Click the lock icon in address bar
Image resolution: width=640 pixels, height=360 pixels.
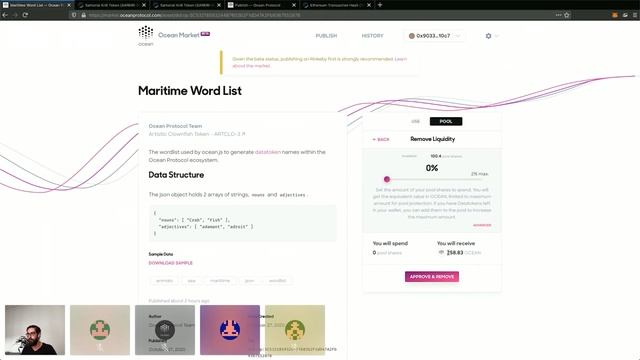click(83, 15)
